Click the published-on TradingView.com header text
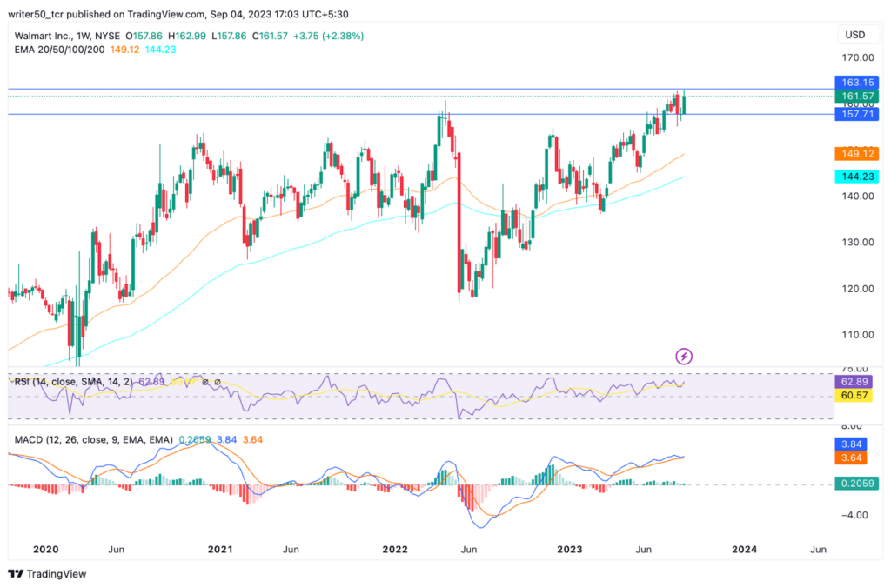 178,14
